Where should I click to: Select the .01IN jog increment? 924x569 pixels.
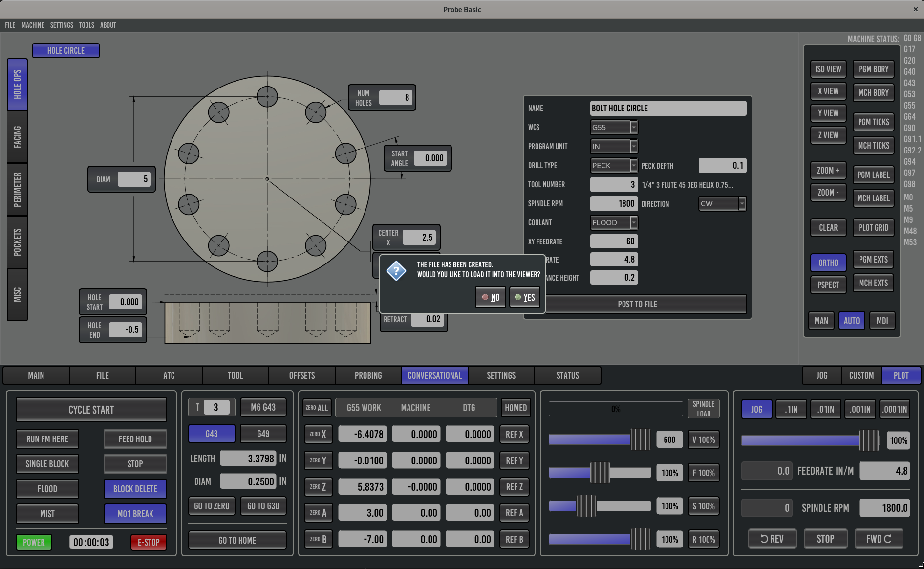[x=826, y=409]
